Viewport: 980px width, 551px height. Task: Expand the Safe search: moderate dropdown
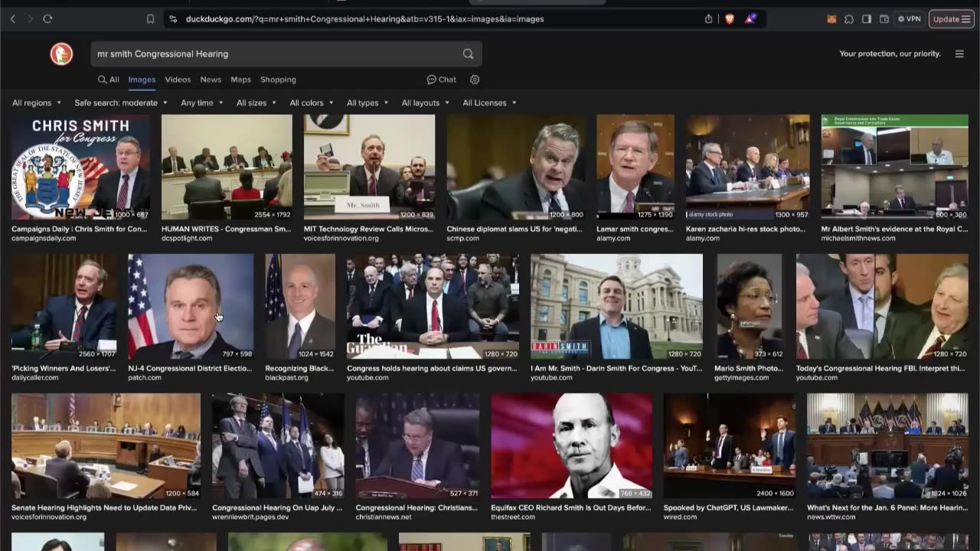pyautogui.click(x=120, y=103)
